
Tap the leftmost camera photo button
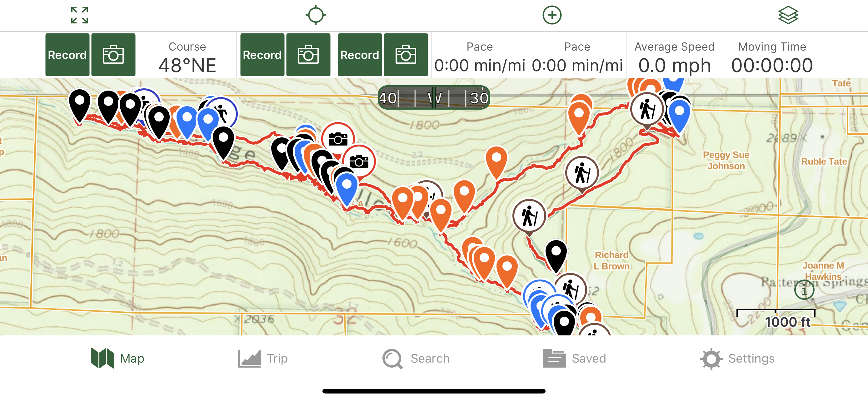tap(113, 55)
